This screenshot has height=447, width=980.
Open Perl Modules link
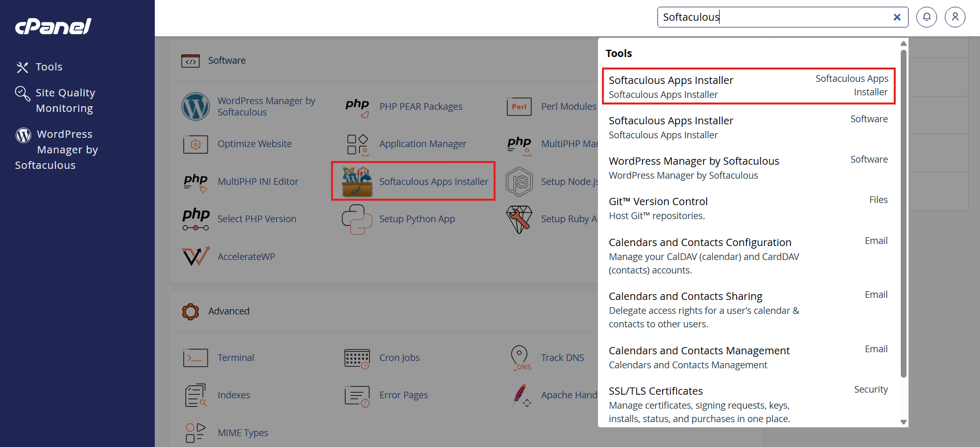(x=568, y=106)
